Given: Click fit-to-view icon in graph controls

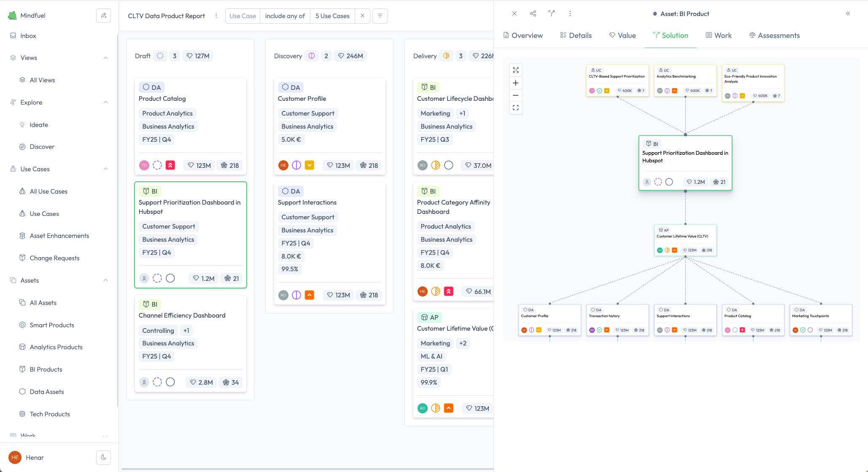Looking at the screenshot, I should (x=515, y=108).
